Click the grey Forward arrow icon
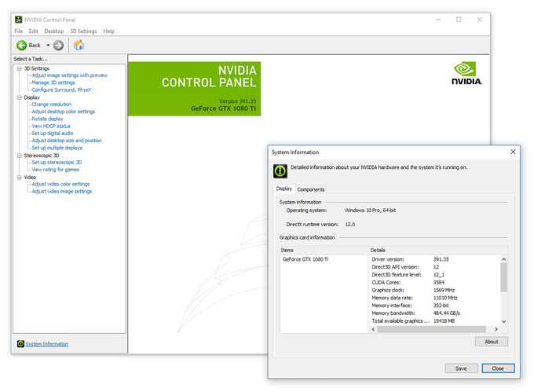 click(59, 46)
